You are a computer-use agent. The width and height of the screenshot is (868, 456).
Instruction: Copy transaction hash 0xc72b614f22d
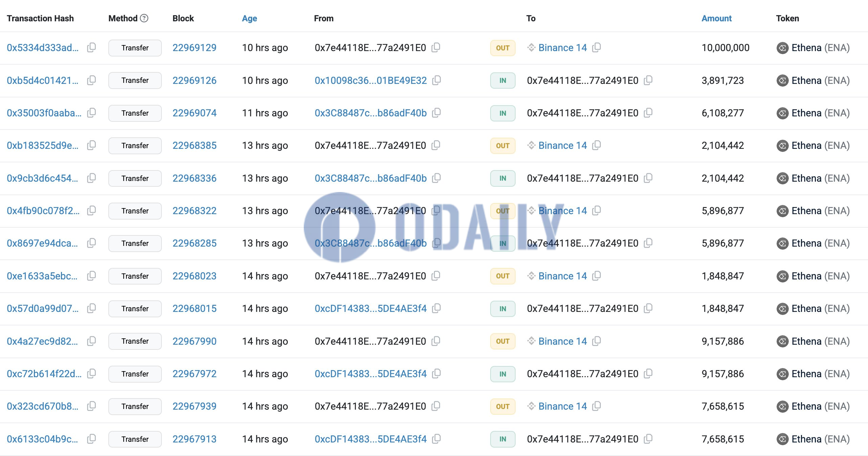click(x=91, y=374)
